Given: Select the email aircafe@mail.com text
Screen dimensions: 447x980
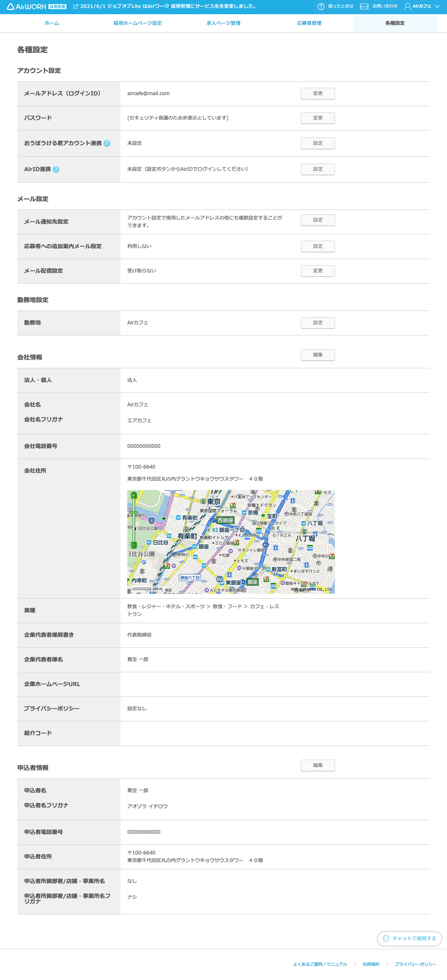Looking at the screenshot, I should click(148, 94).
